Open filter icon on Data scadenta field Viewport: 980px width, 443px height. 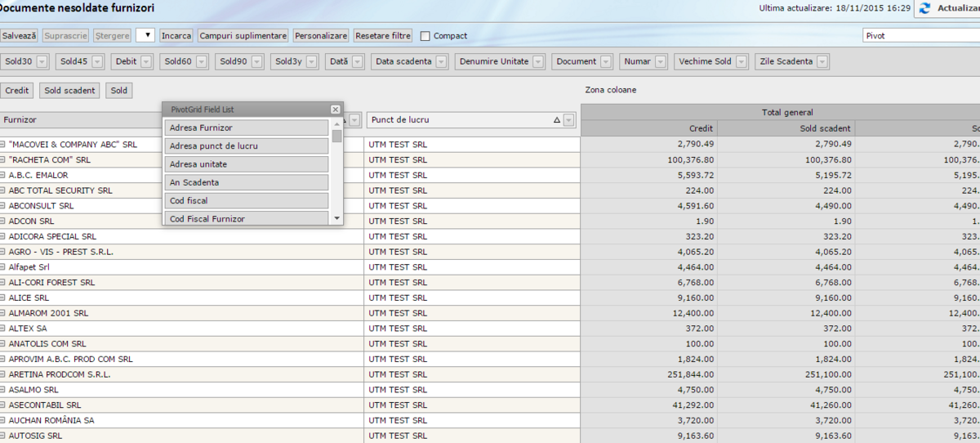pos(441,62)
